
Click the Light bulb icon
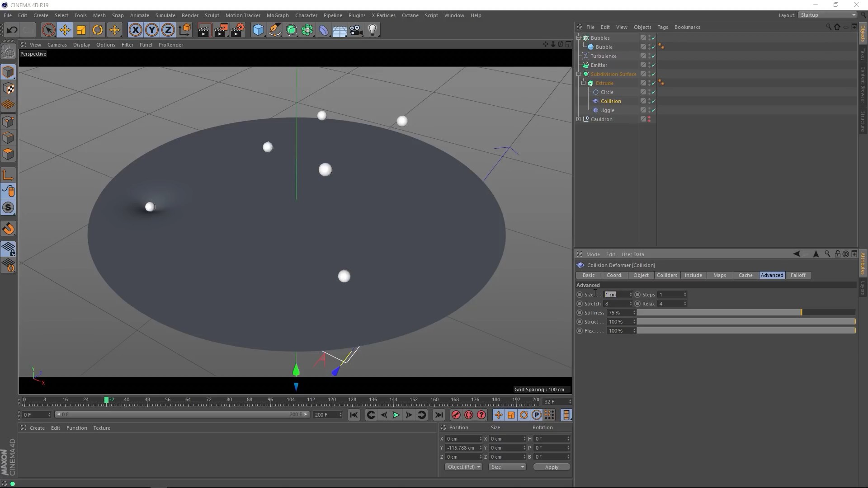[x=372, y=30]
